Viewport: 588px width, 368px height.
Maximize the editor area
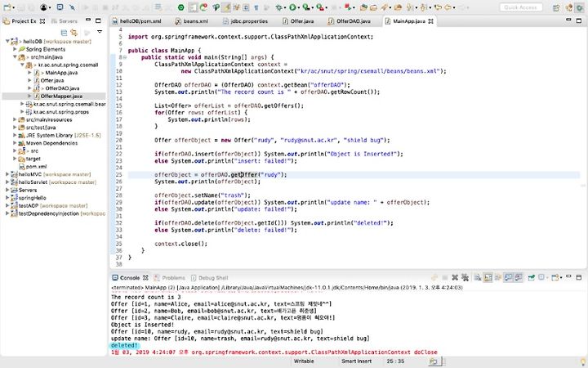point(579,20)
